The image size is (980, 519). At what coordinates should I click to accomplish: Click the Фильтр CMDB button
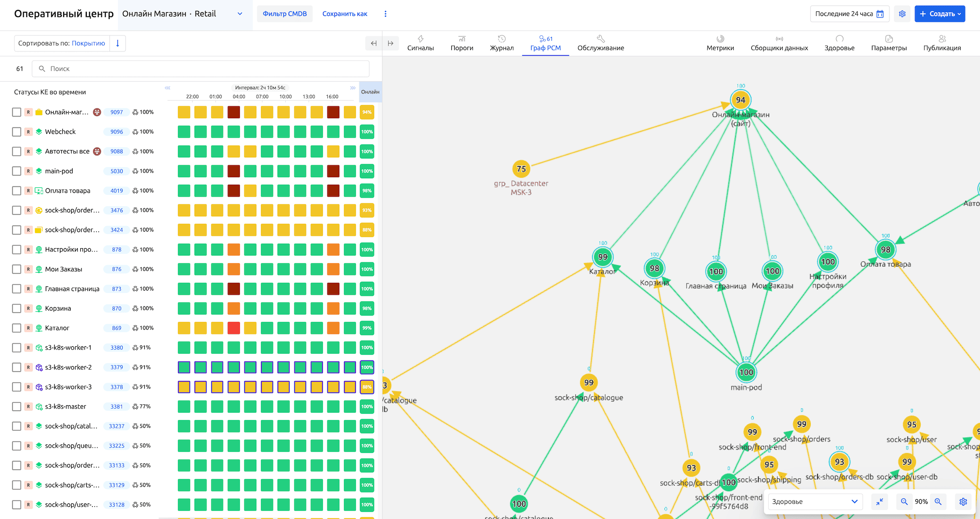point(284,14)
